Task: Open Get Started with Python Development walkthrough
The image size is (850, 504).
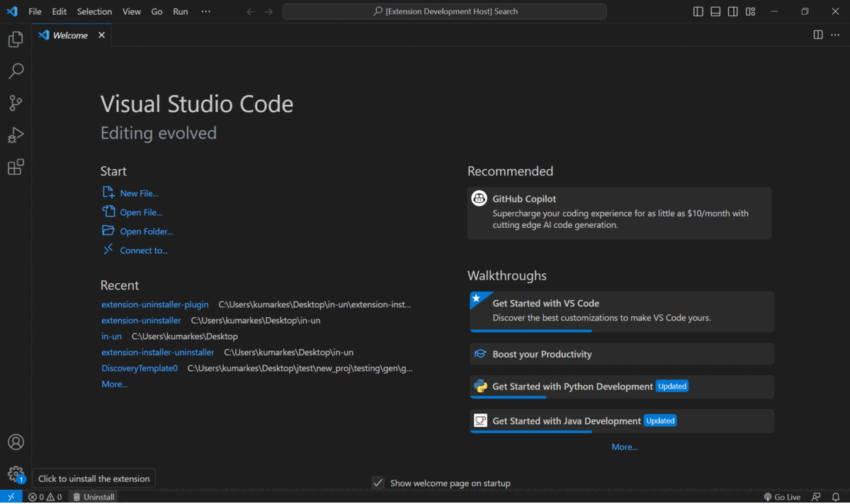Action: pos(622,386)
